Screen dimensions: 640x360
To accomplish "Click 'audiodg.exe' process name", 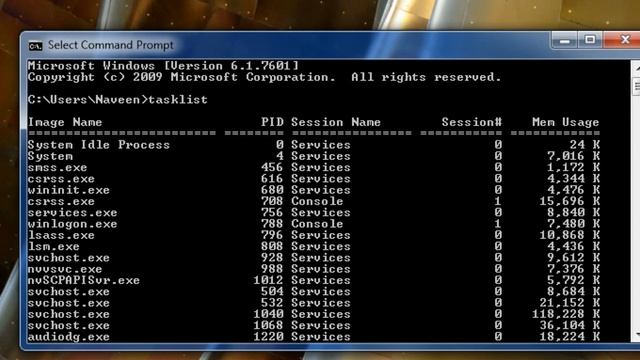I will coord(69,337).
